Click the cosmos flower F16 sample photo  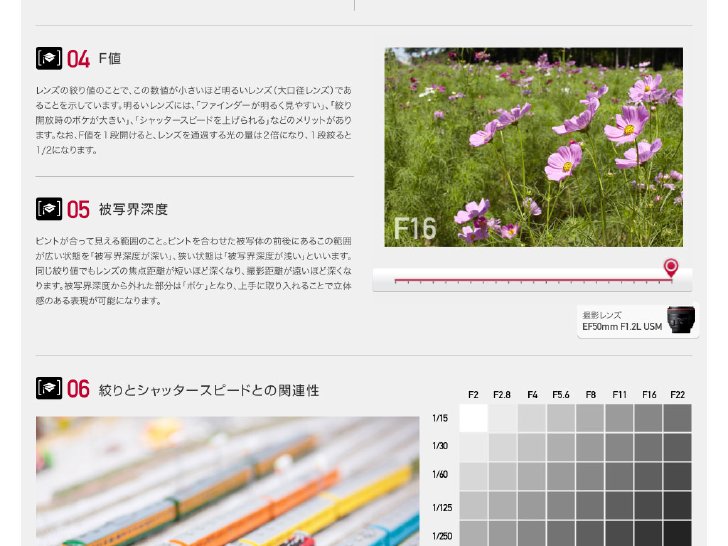(533, 147)
